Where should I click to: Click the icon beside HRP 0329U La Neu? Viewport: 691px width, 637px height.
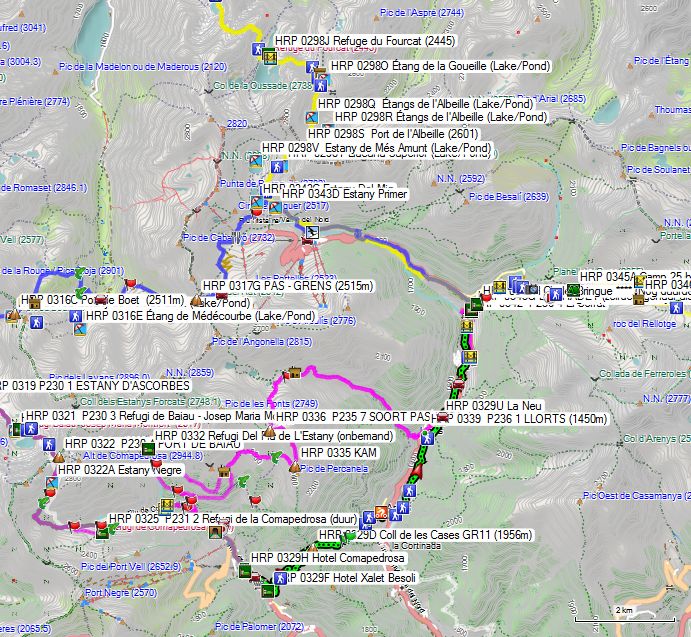click(459, 386)
